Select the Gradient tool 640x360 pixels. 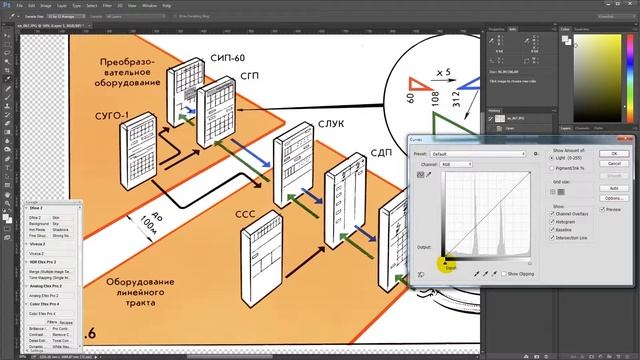tap(7, 132)
